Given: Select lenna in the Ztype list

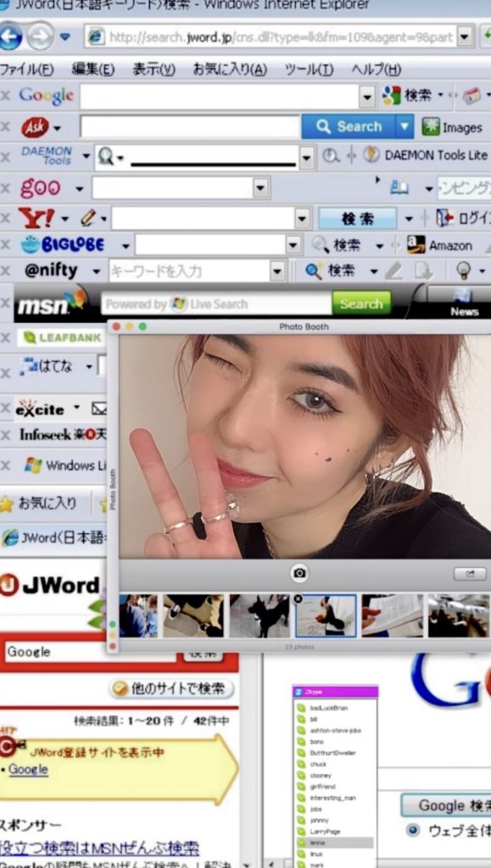Looking at the screenshot, I should pyautogui.click(x=335, y=843).
